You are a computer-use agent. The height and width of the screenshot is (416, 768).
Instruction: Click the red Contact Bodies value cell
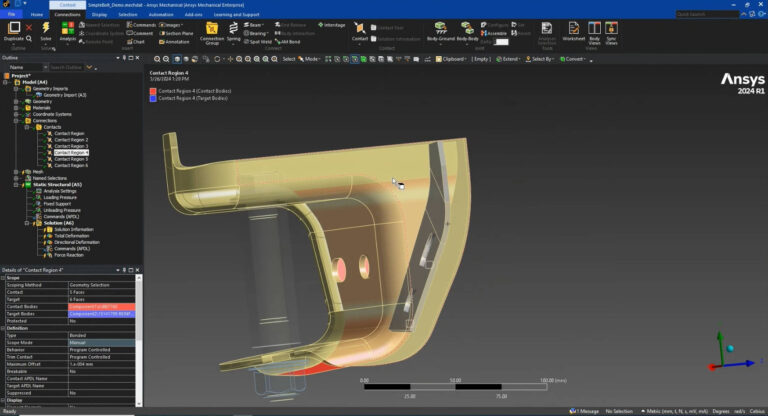pos(101,307)
